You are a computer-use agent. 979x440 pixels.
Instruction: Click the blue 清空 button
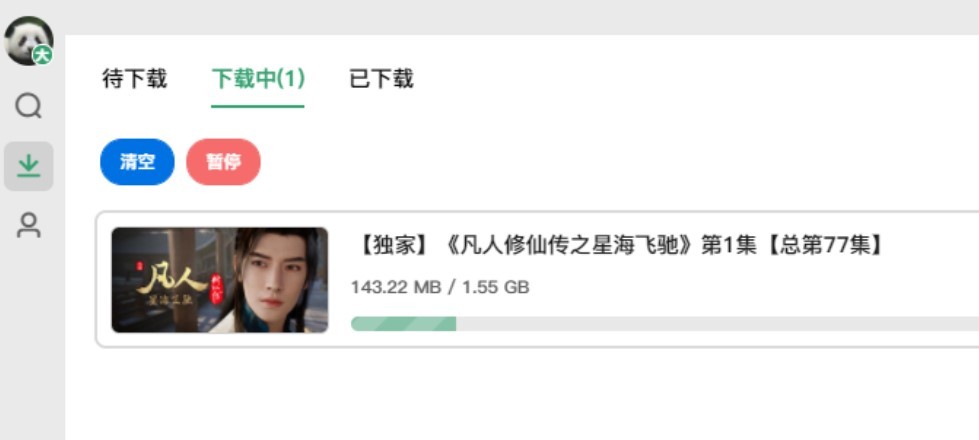tap(137, 162)
